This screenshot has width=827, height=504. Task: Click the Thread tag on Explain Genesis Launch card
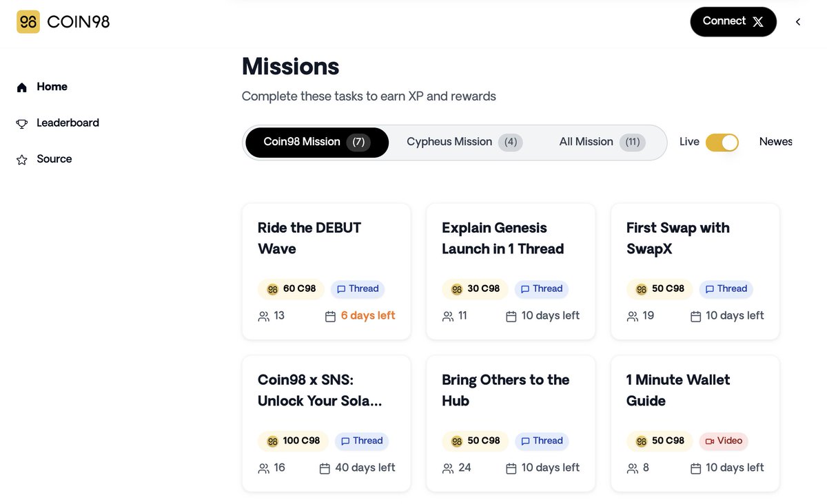pos(542,288)
